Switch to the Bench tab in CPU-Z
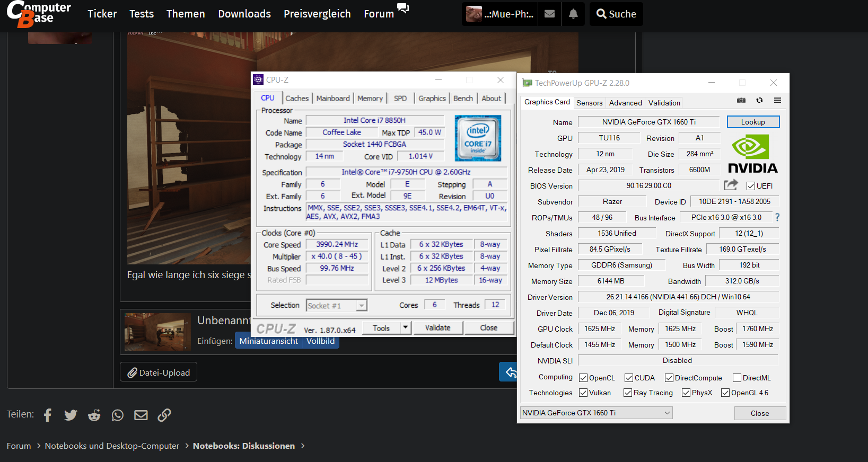This screenshot has width=868, height=462. click(x=463, y=99)
